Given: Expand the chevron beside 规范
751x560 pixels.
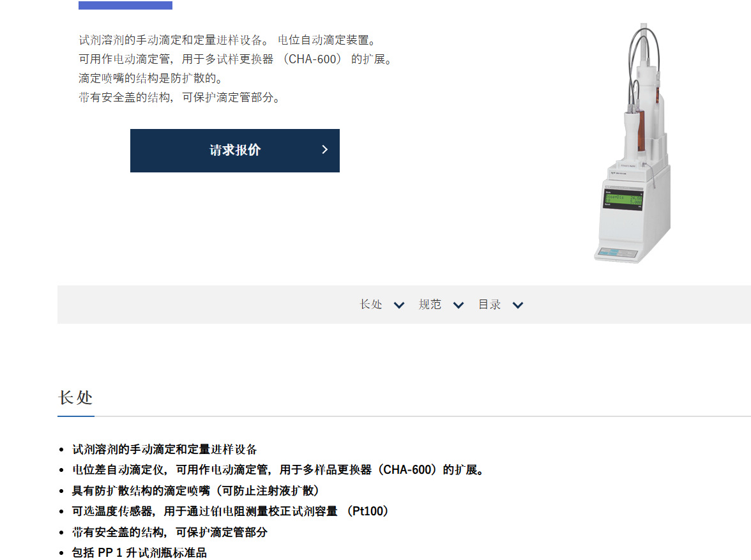Looking at the screenshot, I should [x=459, y=305].
